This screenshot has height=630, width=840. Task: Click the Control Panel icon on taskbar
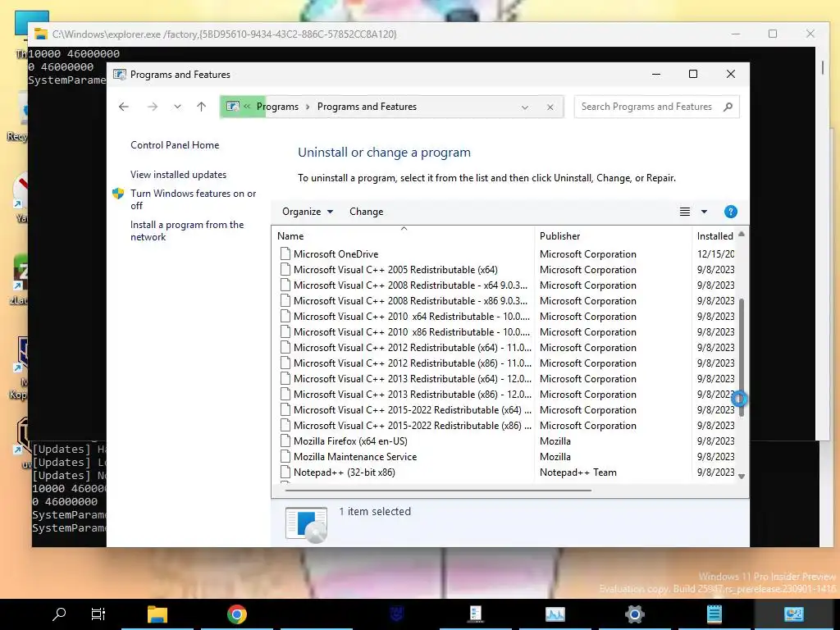coord(793,614)
